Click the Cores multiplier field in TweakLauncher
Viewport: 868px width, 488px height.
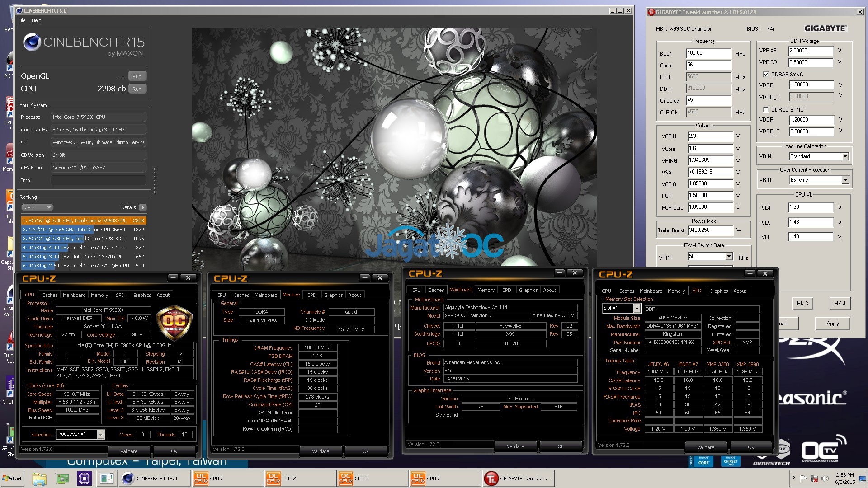[708, 65]
